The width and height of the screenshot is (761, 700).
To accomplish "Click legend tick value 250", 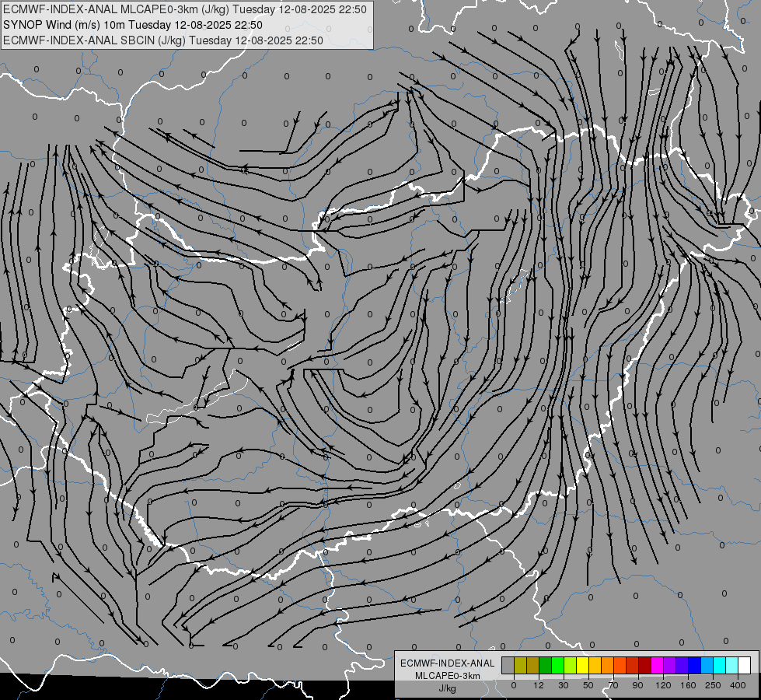I will point(713,685).
